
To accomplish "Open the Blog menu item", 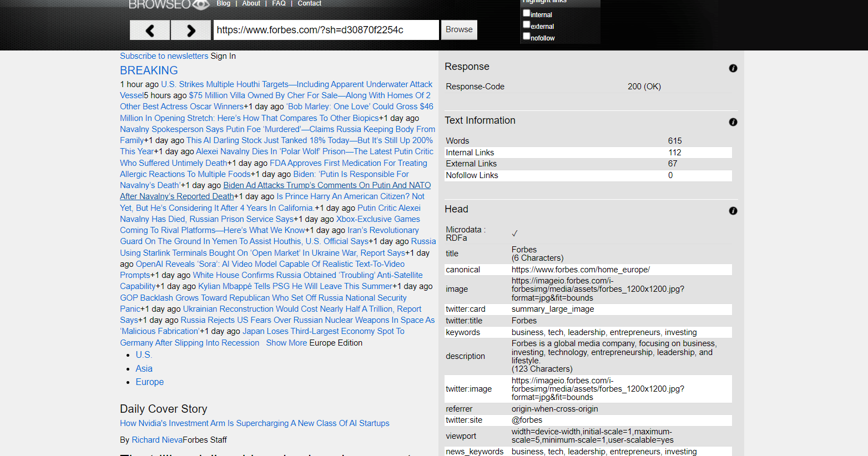I will [x=223, y=3].
